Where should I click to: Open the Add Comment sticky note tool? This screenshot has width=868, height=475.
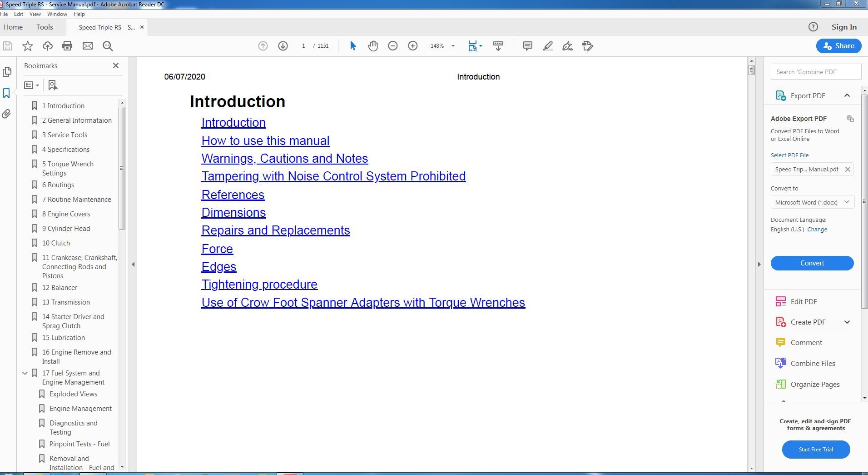[527, 46]
